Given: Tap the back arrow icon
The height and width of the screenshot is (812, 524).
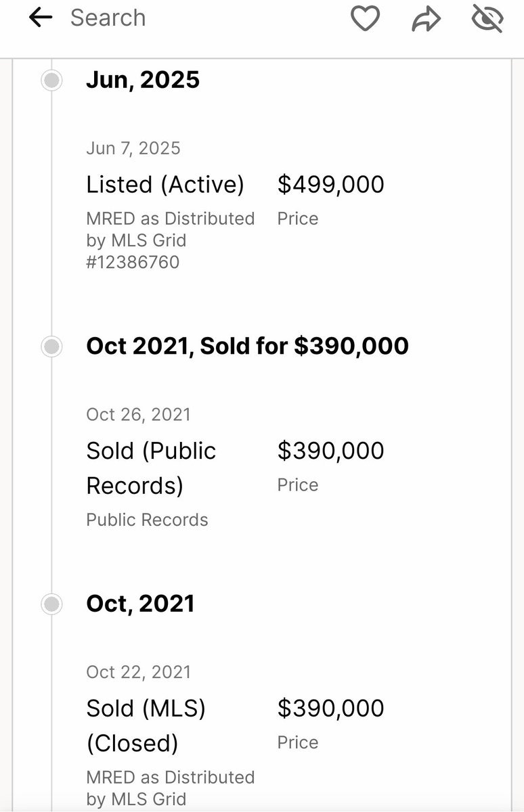Looking at the screenshot, I should pos(41,18).
